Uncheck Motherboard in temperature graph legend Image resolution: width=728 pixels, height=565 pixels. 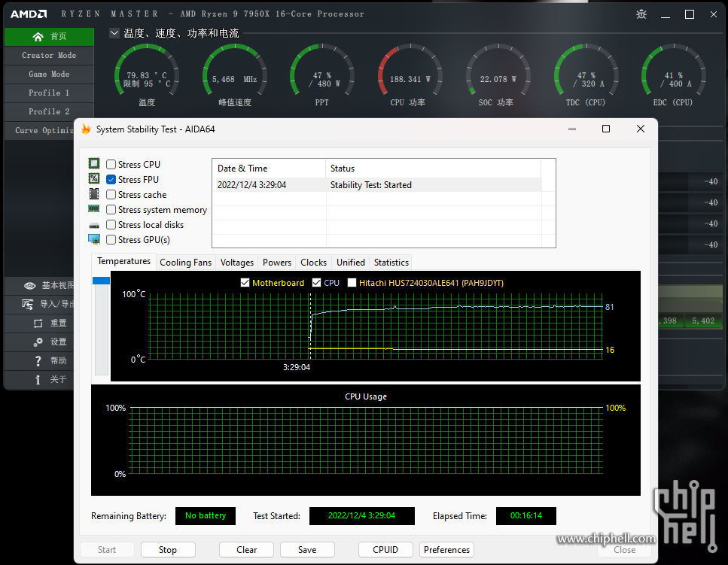click(x=245, y=283)
